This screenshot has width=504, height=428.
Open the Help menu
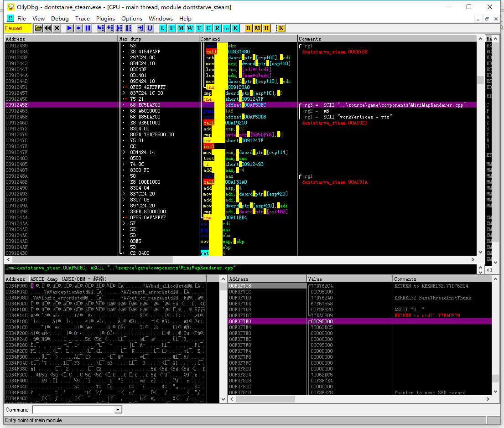[185, 19]
